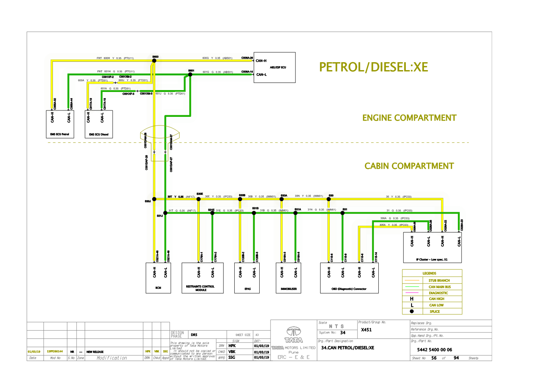Select wire label 306A G 0.35 (IPC03)
The height and width of the screenshot is (392, 555).
coord(395,218)
